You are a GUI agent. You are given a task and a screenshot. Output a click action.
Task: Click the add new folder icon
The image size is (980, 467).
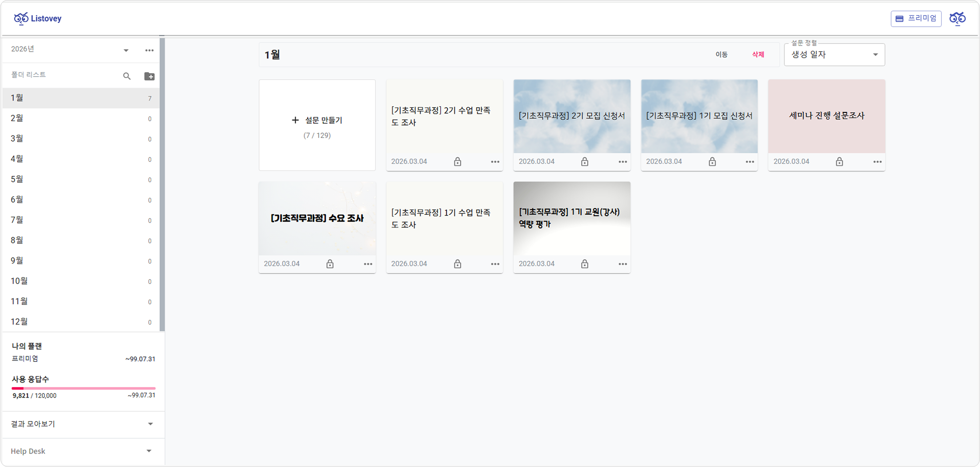coord(149,76)
